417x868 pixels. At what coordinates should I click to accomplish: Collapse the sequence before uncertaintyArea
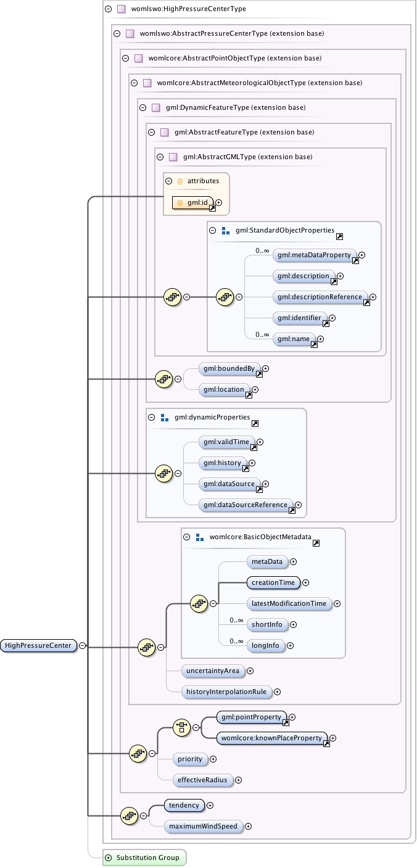(160, 647)
